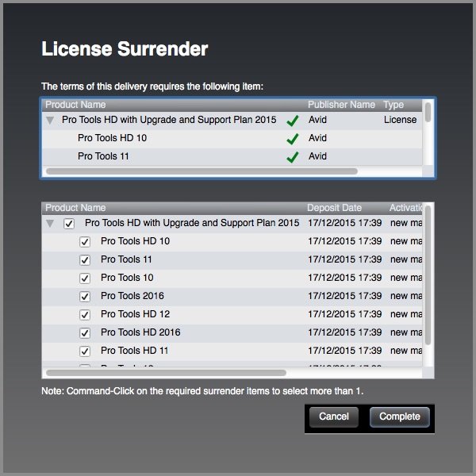Uncheck the Pro Tools 2016 checkbox
Screen dimensions: 476x476
click(85, 297)
